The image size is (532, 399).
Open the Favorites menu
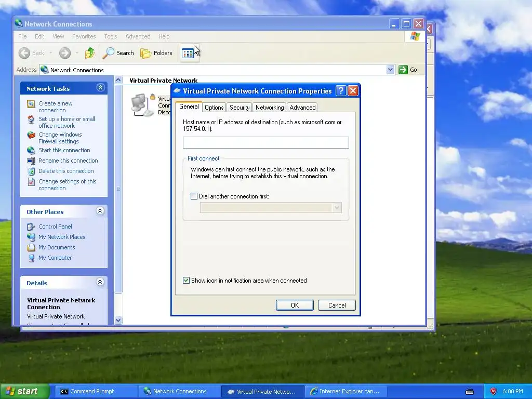tap(84, 36)
